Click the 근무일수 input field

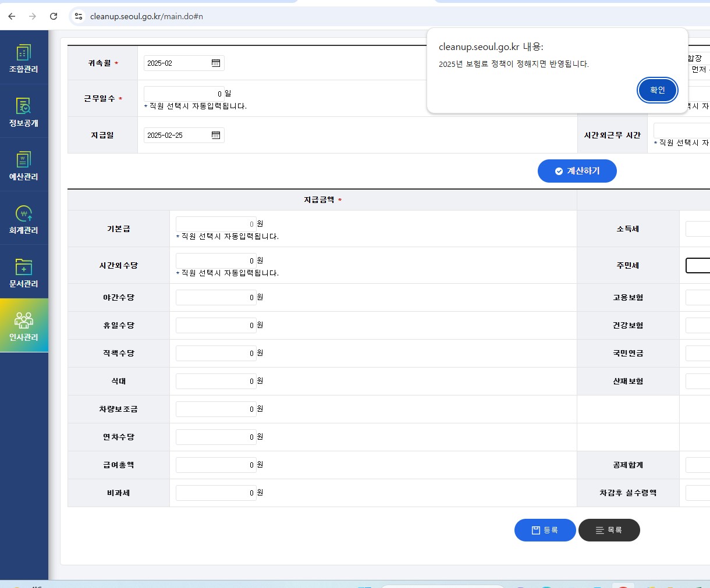pyautogui.click(x=183, y=94)
